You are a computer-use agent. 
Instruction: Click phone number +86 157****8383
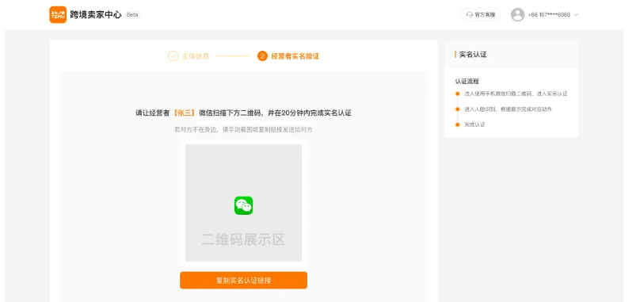[549, 15]
